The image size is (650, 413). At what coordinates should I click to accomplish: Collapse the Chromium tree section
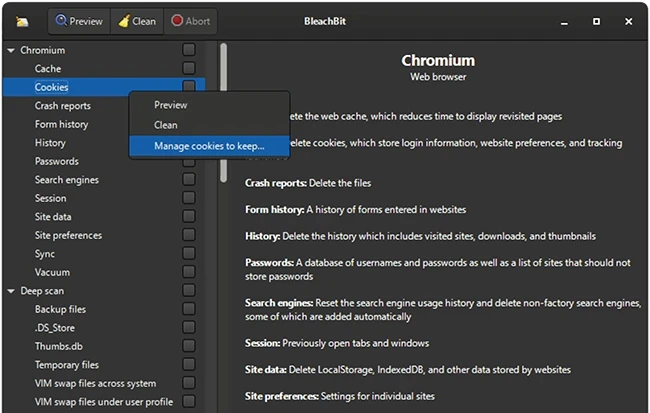pos(11,50)
